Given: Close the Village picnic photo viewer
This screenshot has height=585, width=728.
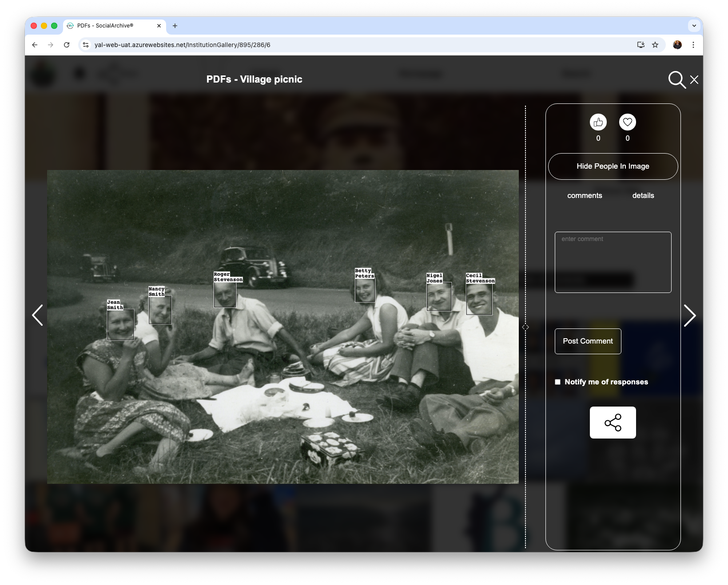Looking at the screenshot, I should 694,80.
